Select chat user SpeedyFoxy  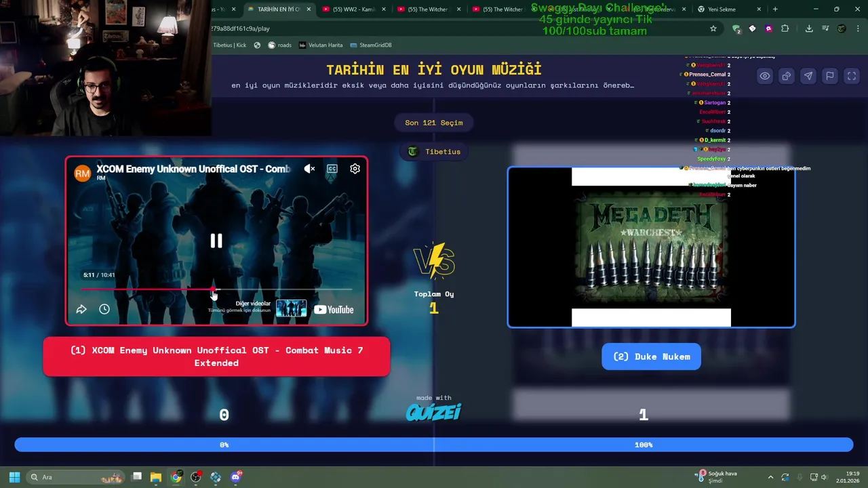(711, 159)
